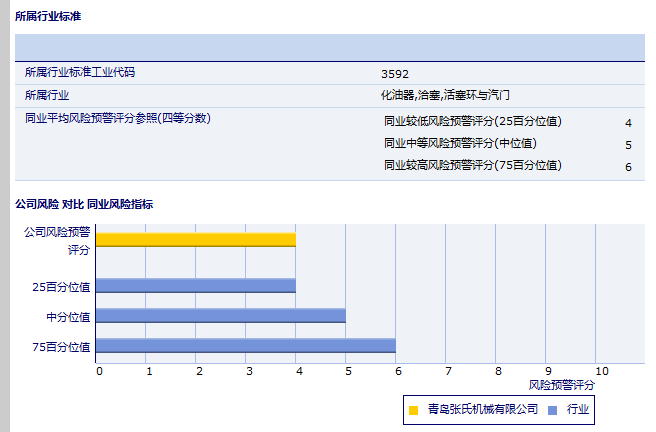The image size is (656, 432).
Task: Click the 公司风险 对比 同业风险指标 heading
Action: 83,204
